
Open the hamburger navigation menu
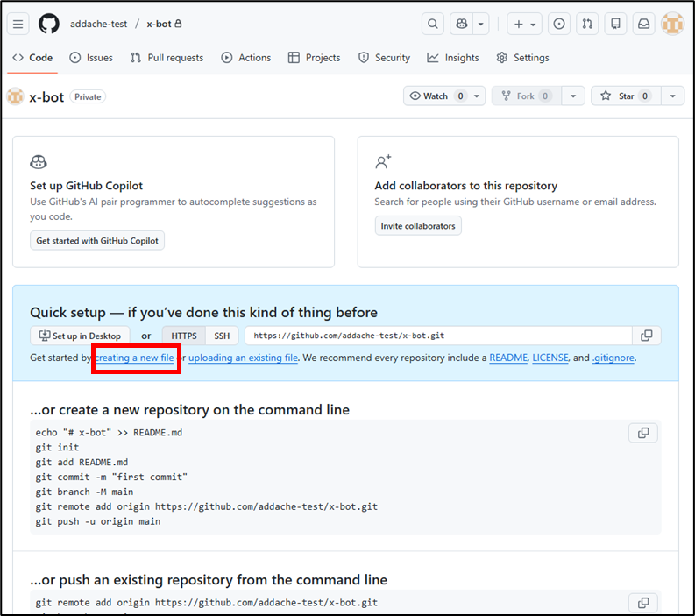point(18,24)
